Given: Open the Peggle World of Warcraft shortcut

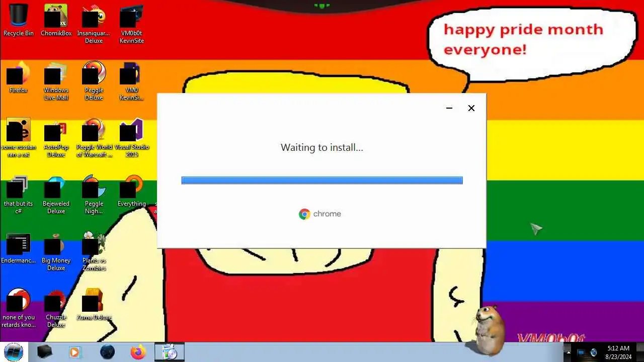Looking at the screenshot, I should tap(94, 137).
